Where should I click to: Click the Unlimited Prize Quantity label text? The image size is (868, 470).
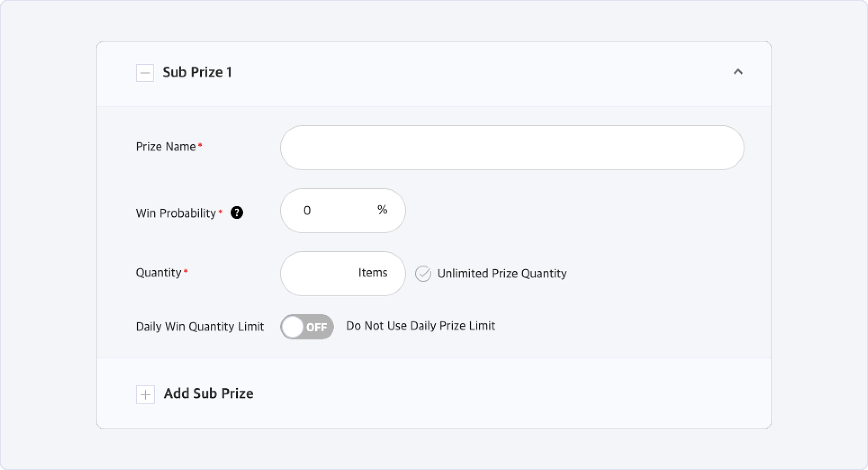pyautogui.click(x=502, y=274)
